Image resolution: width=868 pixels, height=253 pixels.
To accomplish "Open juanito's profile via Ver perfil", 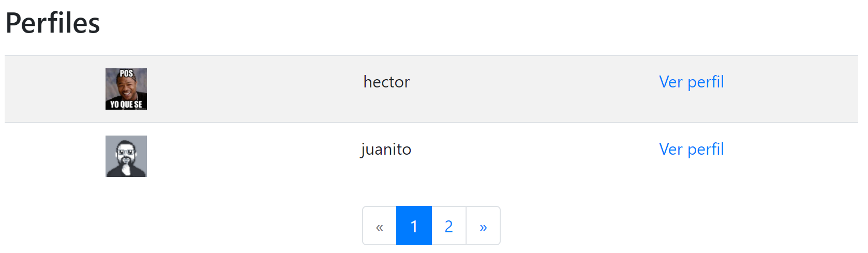I will point(691,149).
